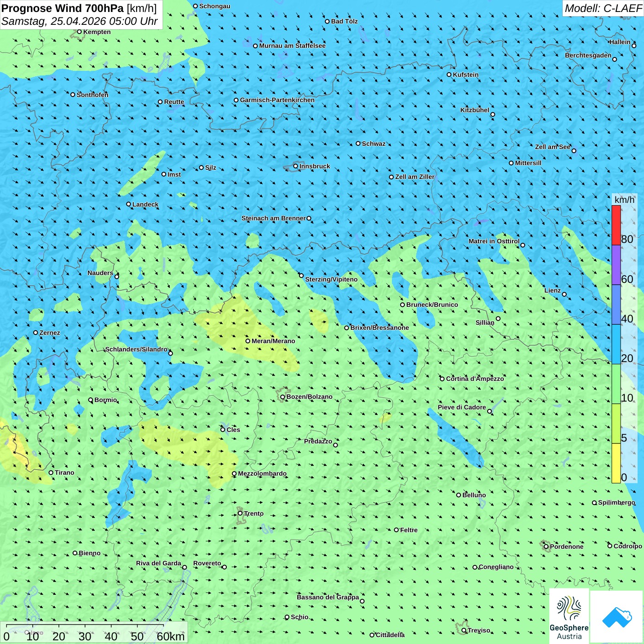Click the 'Predazzo' label
The image size is (644, 644).
[x=318, y=441]
